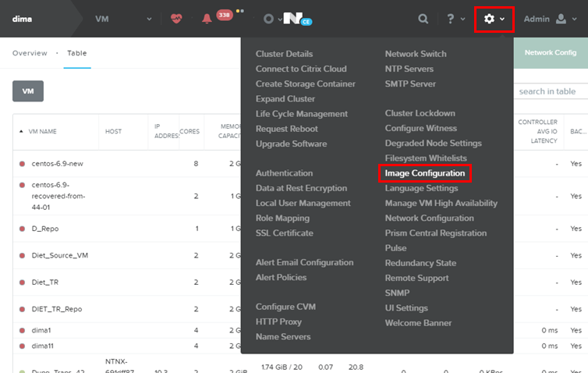
Task: Click the grey VM button
Action: (28, 91)
